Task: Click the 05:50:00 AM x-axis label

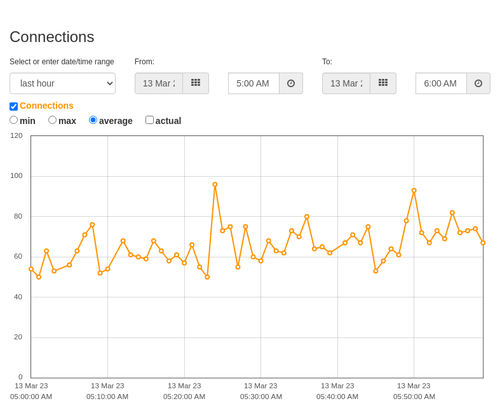Action: coord(414,391)
